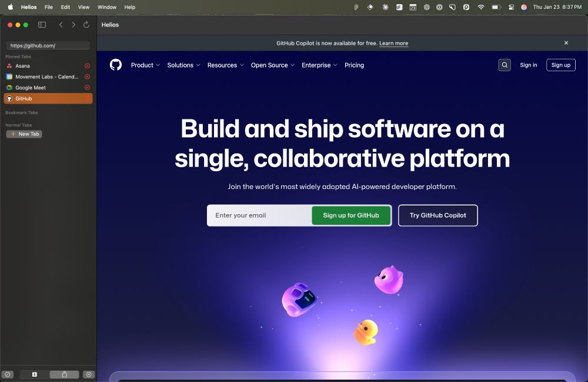
Task: Expand the Open Source dropdown
Action: [x=273, y=65]
